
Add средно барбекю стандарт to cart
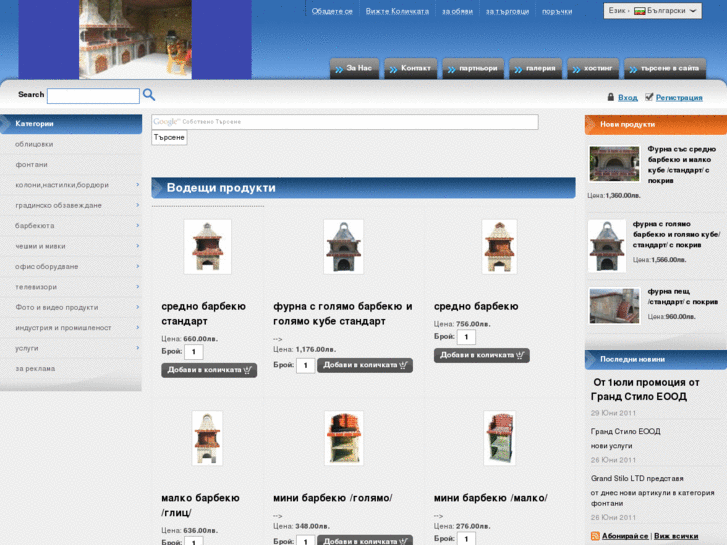click(x=209, y=370)
